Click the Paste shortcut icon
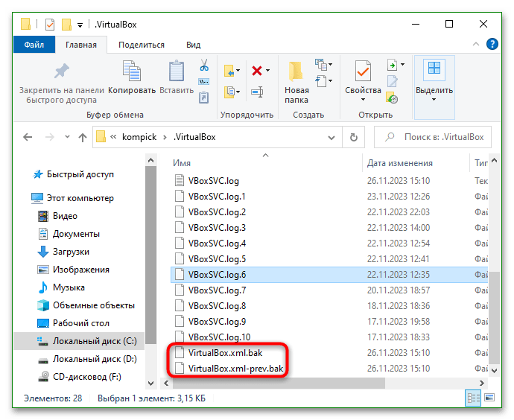The image size is (514, 420). tap(204, 98)
